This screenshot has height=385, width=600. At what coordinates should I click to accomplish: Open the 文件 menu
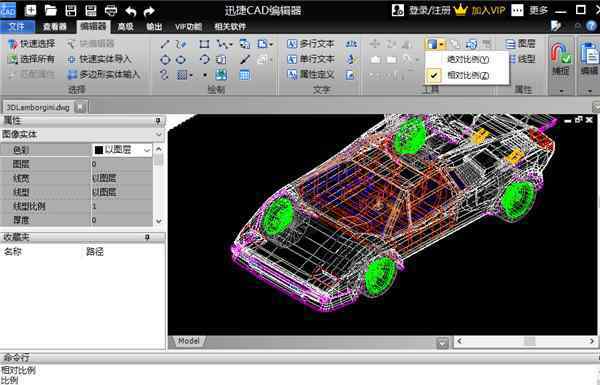coord(16,27)
